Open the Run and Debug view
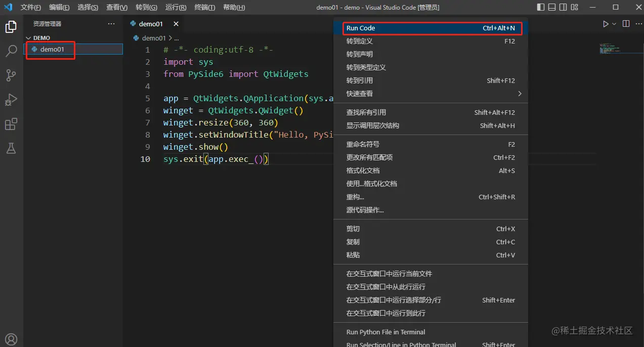 coord(11,100)
